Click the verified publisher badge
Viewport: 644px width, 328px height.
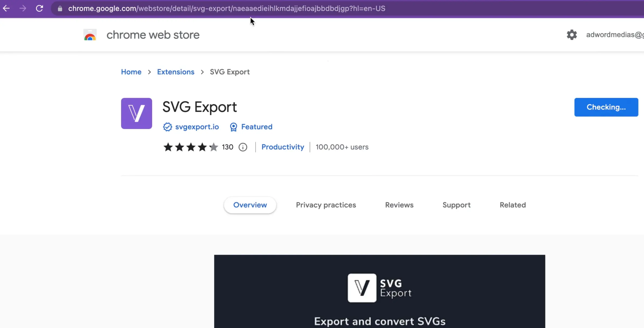167,127
